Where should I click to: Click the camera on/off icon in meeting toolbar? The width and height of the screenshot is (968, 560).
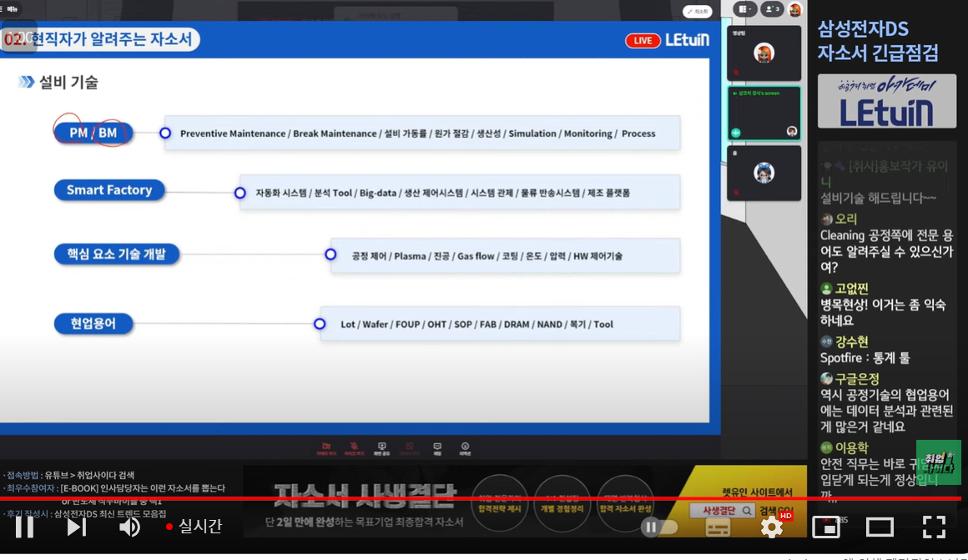[326, 448]
